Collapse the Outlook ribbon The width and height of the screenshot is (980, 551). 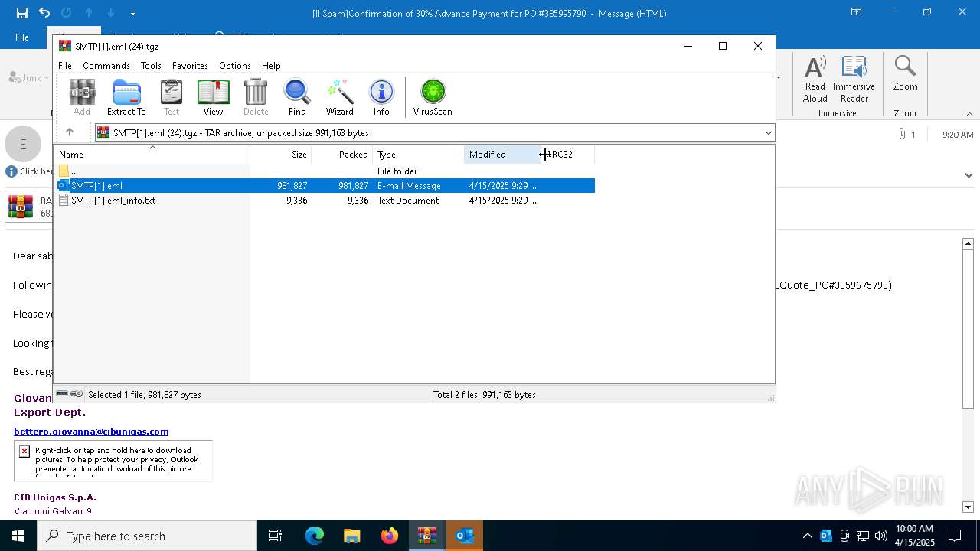969,114
